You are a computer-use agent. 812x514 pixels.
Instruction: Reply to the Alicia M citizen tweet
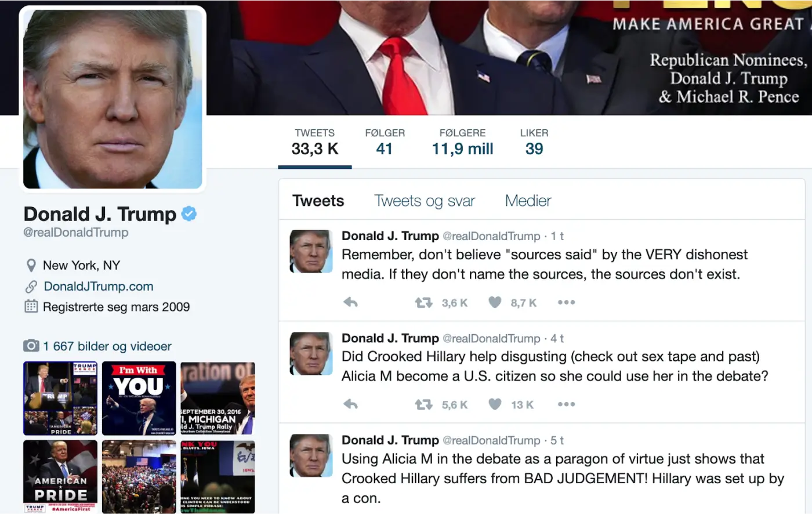[350, 404]
